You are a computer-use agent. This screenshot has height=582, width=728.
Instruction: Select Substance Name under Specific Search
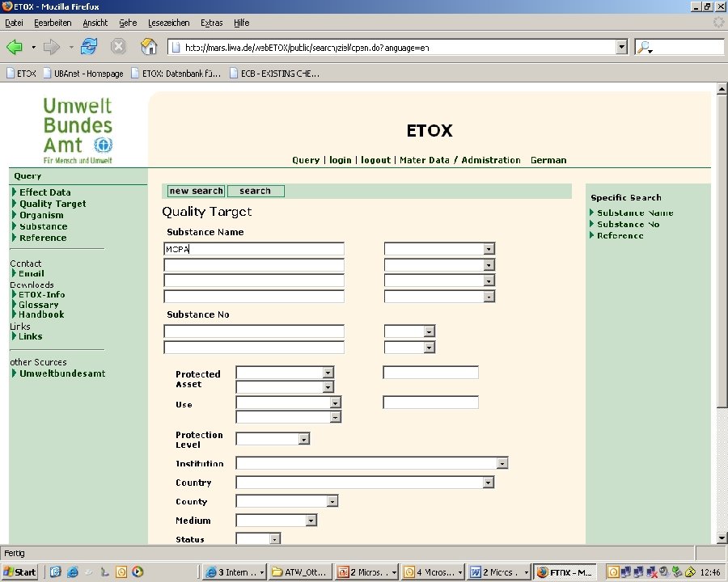coord(635,213)
